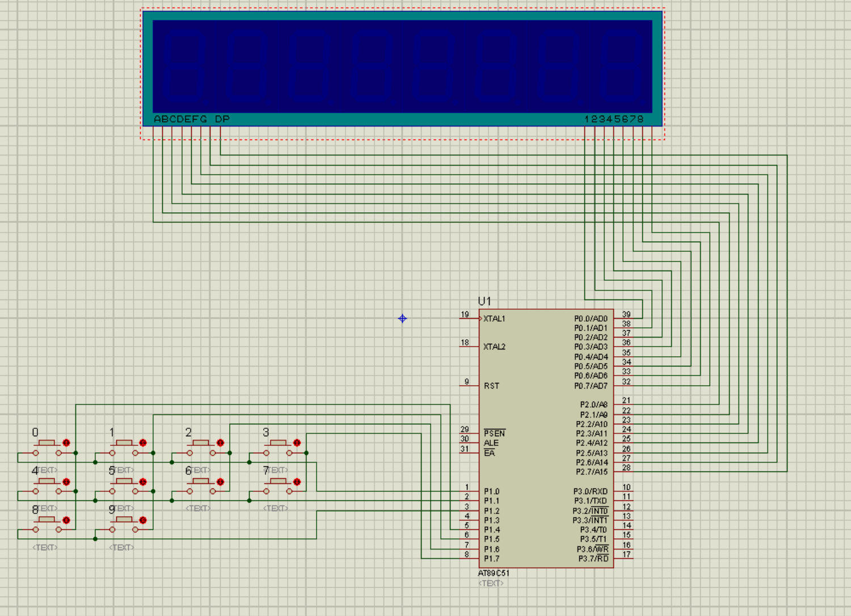Select the blue origin marker crosshair
The width and height of the screenshot is (851, 616).
click(x=402, y=318)
